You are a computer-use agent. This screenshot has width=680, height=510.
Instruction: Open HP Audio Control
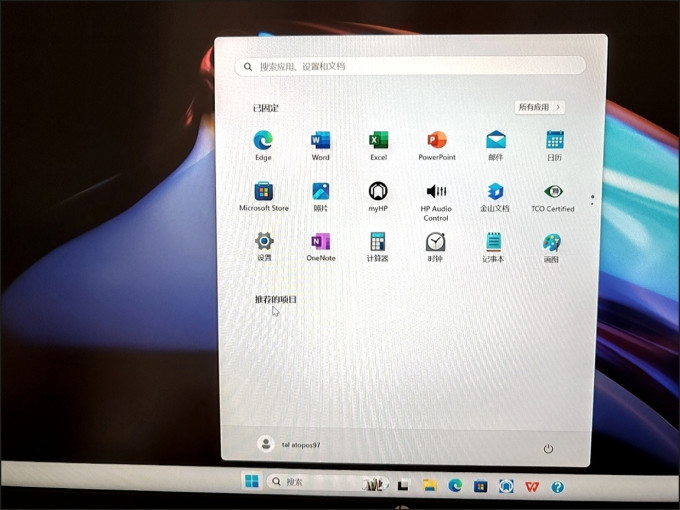click(436, 202)
